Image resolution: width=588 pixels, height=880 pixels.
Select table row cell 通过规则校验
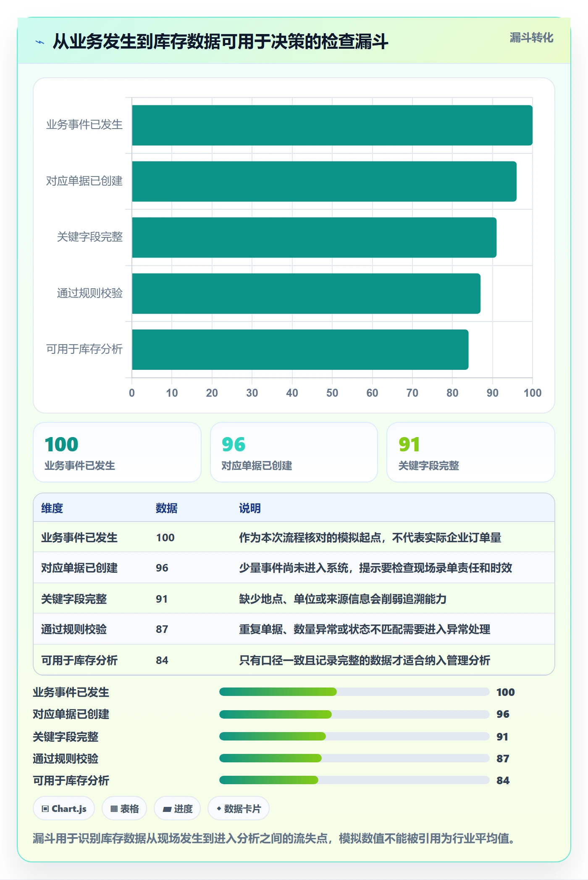tap(74, 629)
